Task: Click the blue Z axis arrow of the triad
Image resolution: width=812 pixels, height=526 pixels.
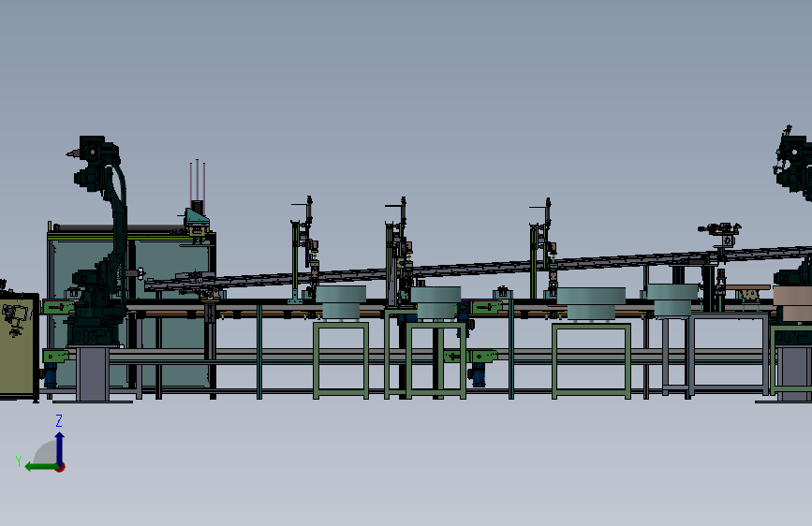Action: coord(60,448)
